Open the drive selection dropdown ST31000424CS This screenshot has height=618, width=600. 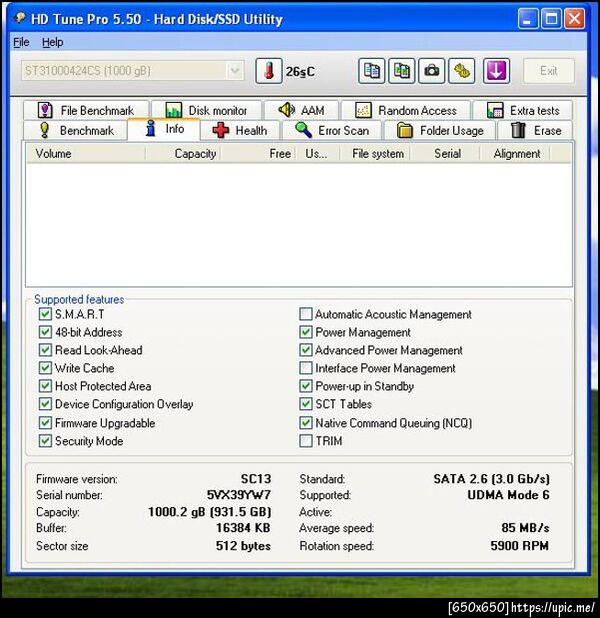133,71
